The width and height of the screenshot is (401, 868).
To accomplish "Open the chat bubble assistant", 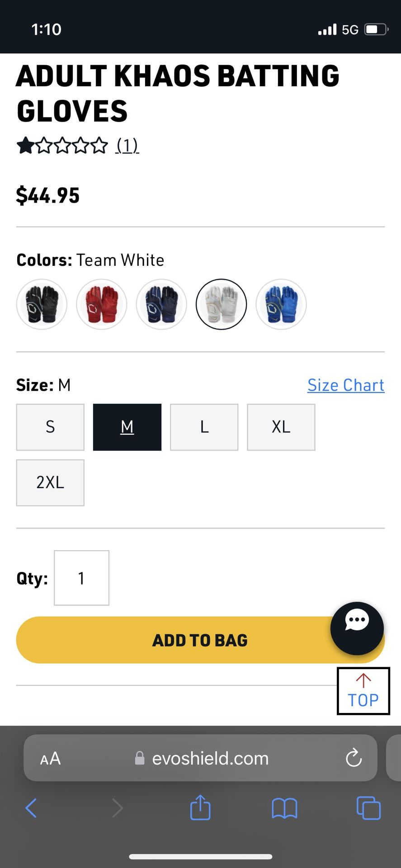I will tap(357, 628).
